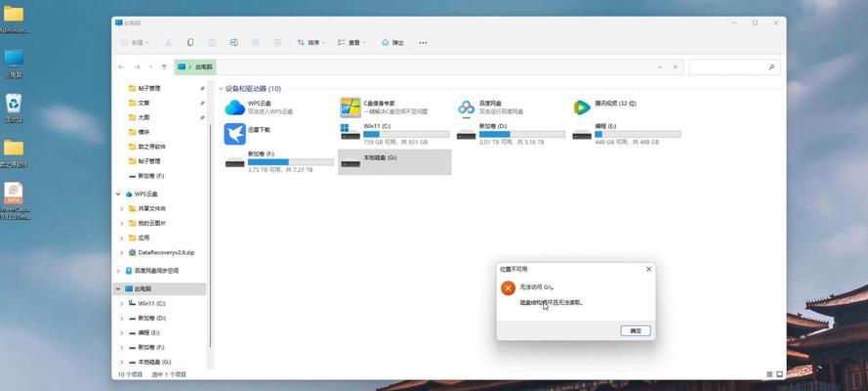Click '无法访问 G:\' message in dialog
This screenshot has width=868, height=391.
pyautogui.click(x=537, y=286)
